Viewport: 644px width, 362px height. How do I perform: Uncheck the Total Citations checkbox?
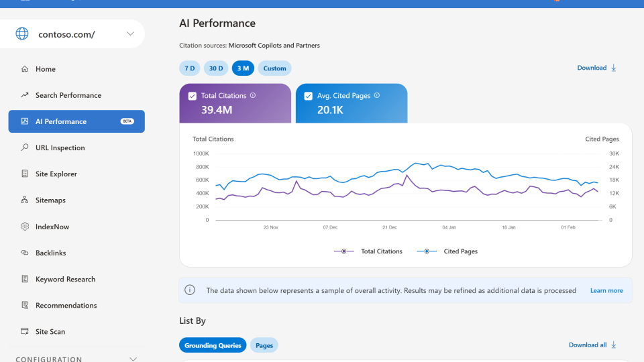193,96
